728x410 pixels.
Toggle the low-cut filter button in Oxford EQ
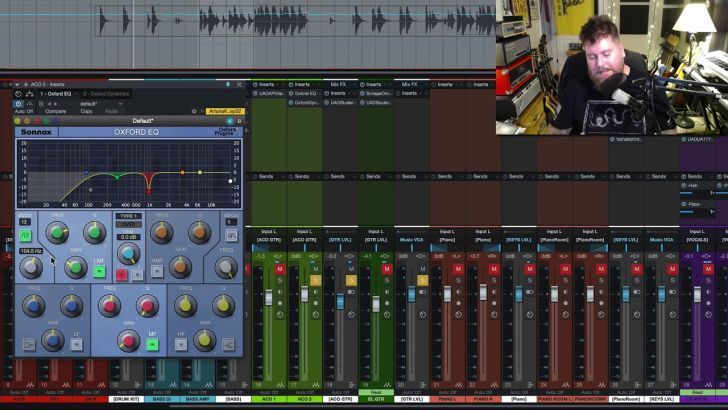pyautogui.click(x=25, y=236)
